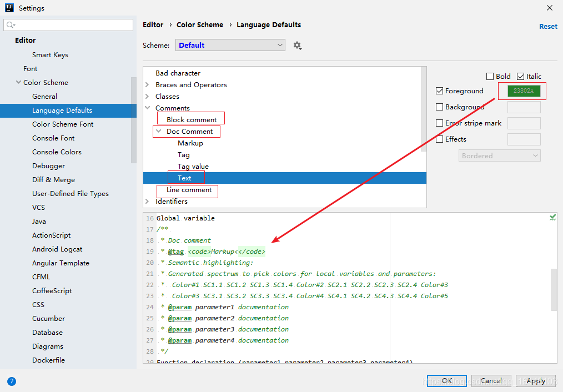Image resolution: width=563 pixels, height=392 pixels.
Task: Select Markup under Doc Comment
Action: tap(190, 143)
